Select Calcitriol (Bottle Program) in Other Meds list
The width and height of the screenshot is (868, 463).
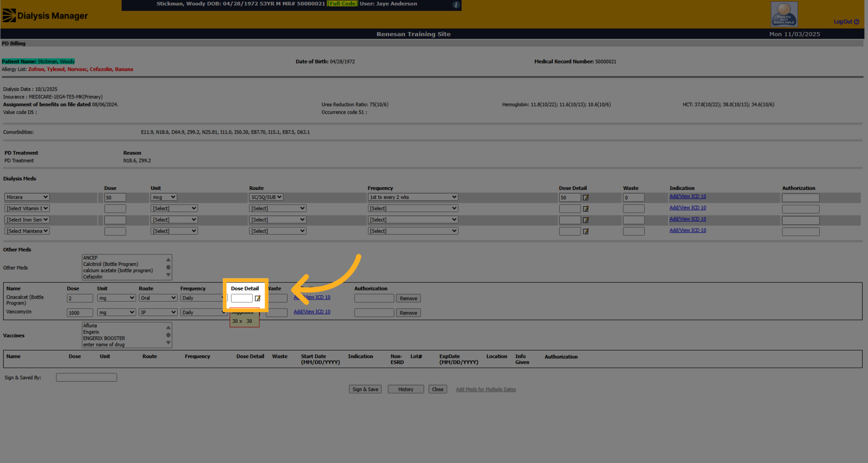pos(111,264)
